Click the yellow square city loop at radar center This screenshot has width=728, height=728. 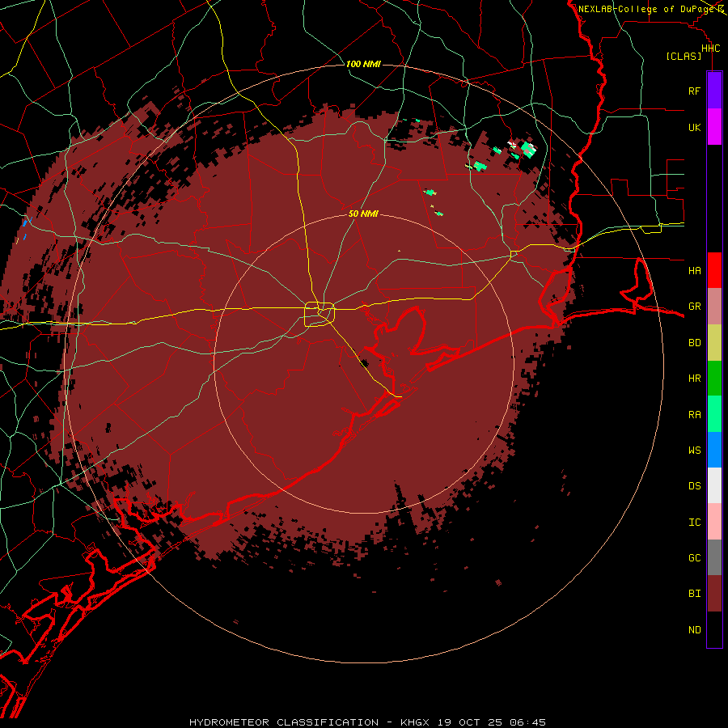point(320,315)
